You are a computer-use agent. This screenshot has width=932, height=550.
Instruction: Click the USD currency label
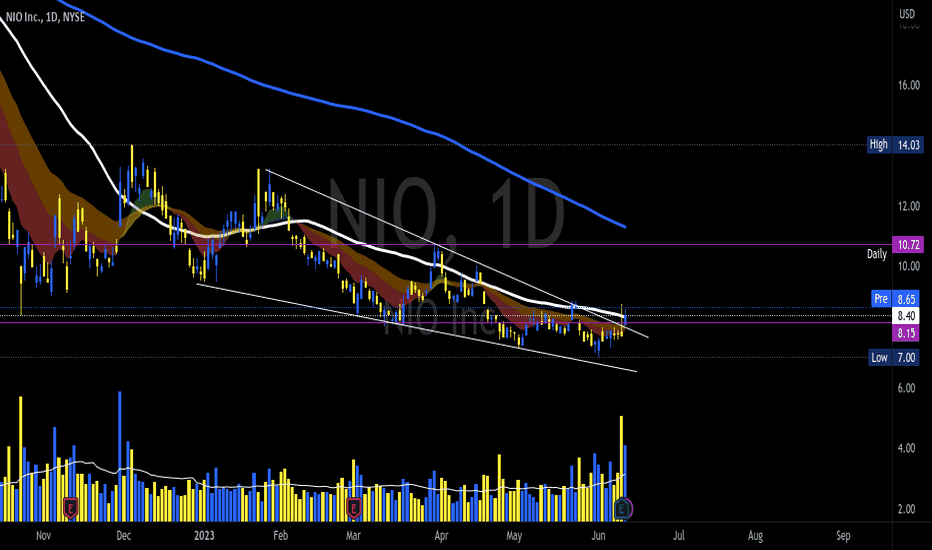click(906, 14)
